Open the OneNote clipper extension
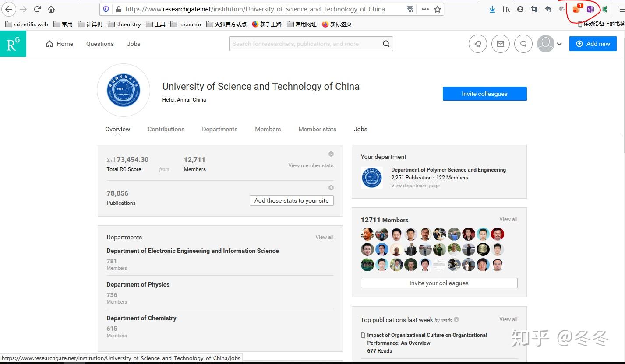This screenshot has width=625, height=364. pyautogui.click(x=590, y=9)
